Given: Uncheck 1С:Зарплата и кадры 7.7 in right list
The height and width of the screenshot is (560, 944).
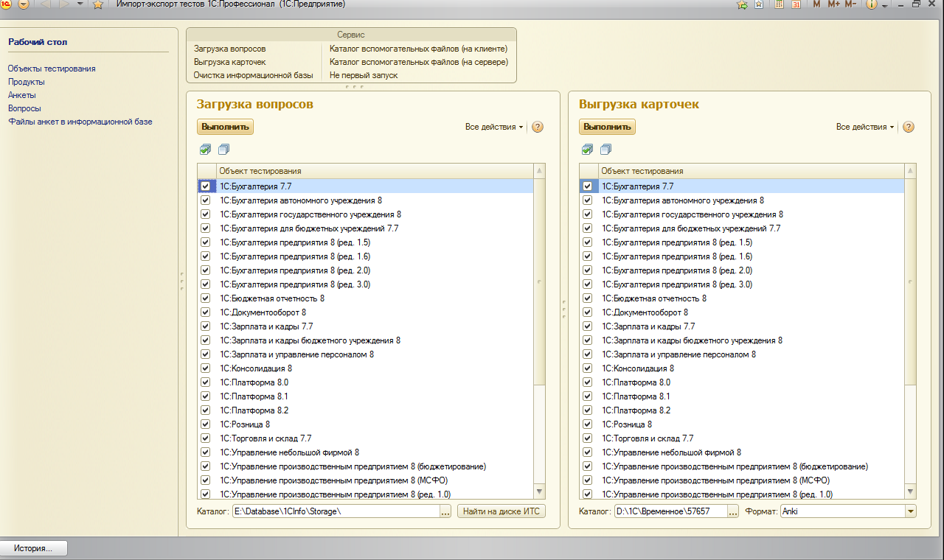Looking at the screenshot, I should tap(587, 326).
